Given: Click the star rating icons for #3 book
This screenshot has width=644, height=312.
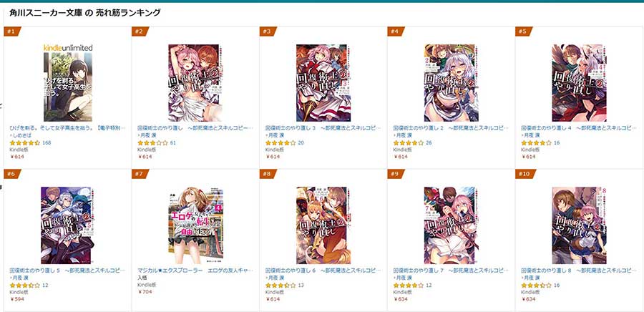Looking at the screenshot, I should [x=280, y=143].
